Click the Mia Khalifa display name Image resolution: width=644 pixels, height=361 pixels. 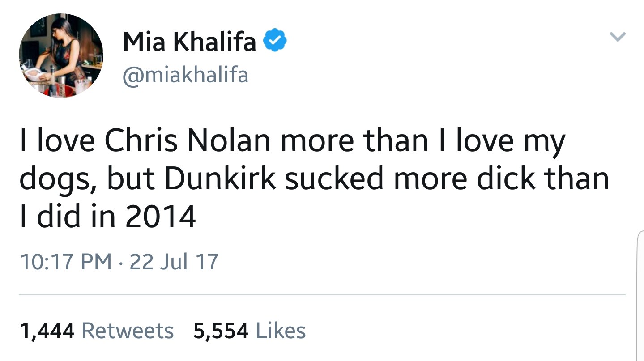point(189,42)
